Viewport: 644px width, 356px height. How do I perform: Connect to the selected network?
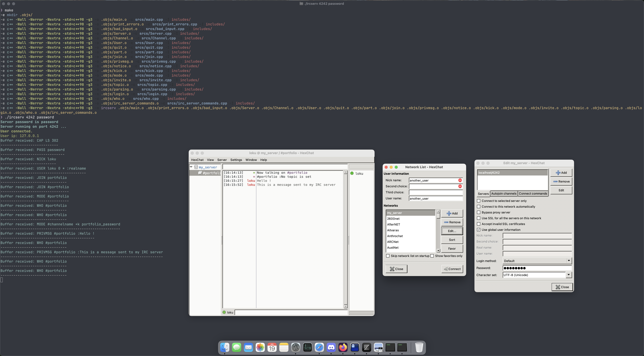452,269
